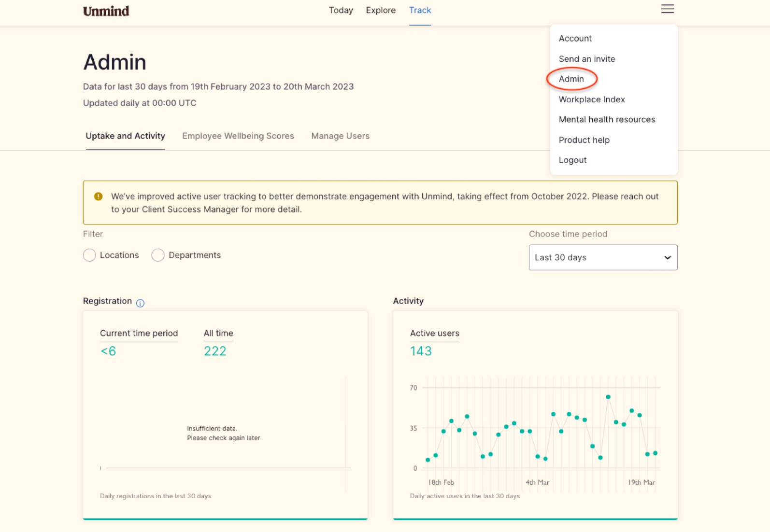Click the Insufficient data message
Screen dimensions: 770x532
coord(223,433)
